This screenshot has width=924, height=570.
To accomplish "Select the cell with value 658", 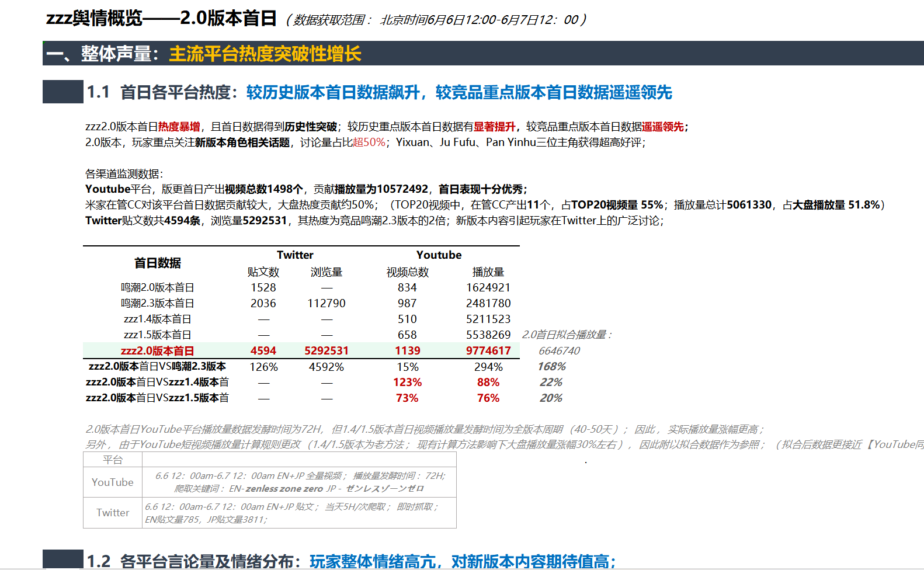I will pyautogui.click(x=408, y=335).
